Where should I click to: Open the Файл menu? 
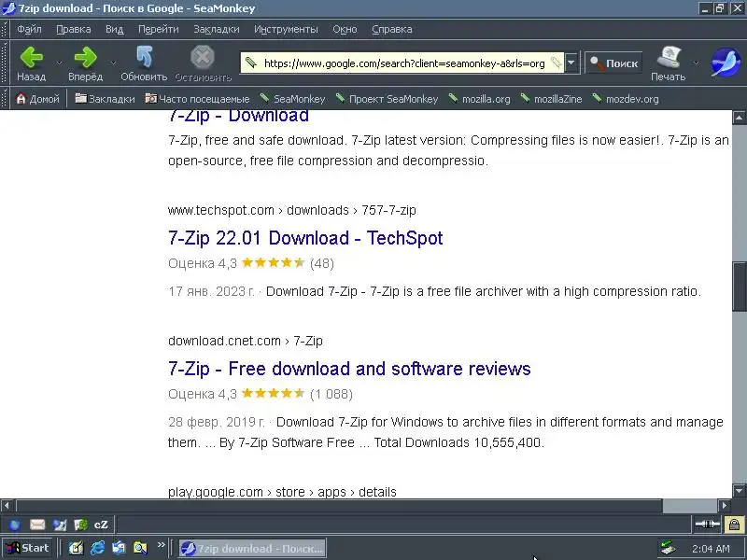click(x=29, y=29)
